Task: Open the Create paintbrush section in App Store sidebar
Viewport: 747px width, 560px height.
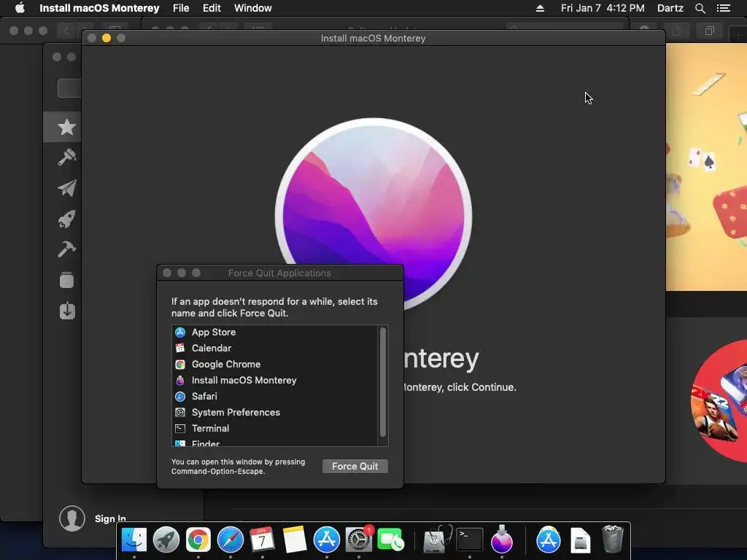Action: click(66, 157)
